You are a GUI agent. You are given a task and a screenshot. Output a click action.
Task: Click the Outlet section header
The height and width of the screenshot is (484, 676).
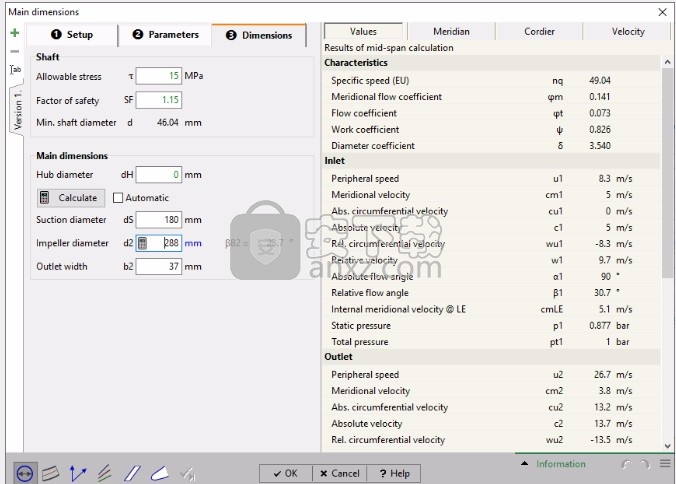pos(491,357)
